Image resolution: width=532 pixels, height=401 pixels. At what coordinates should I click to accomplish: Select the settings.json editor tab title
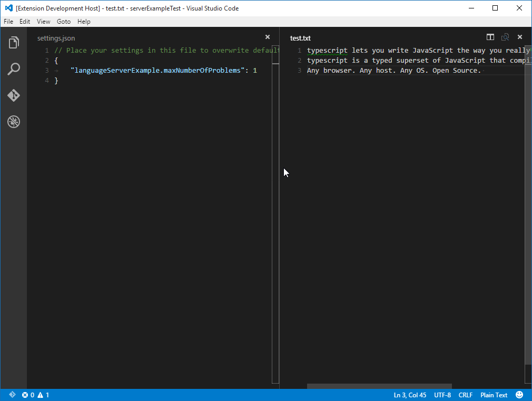coord(56,38)
